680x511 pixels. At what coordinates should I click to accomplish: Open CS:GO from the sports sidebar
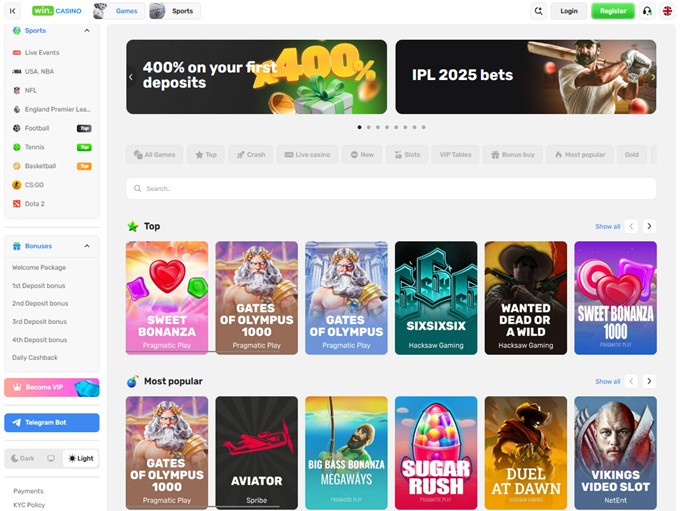[x=34, y=185]
